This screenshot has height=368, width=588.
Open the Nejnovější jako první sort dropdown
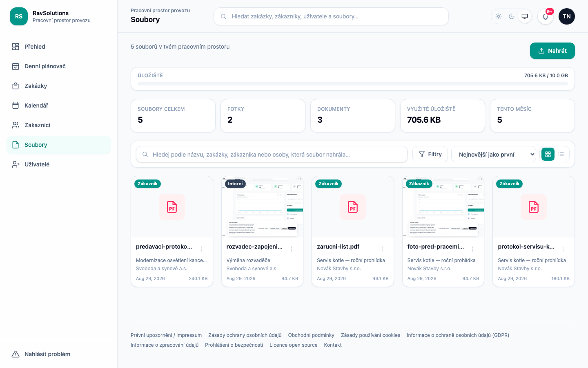coord(494,154)
